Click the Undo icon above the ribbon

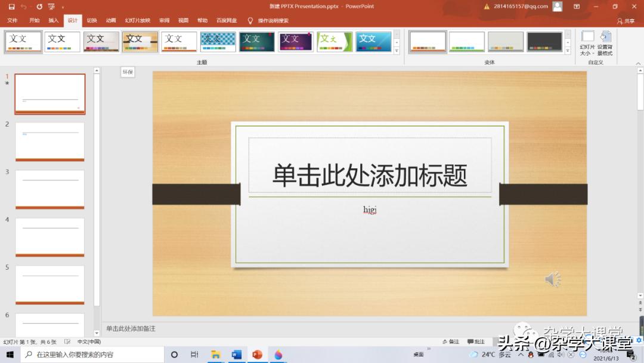pos(23,5)
